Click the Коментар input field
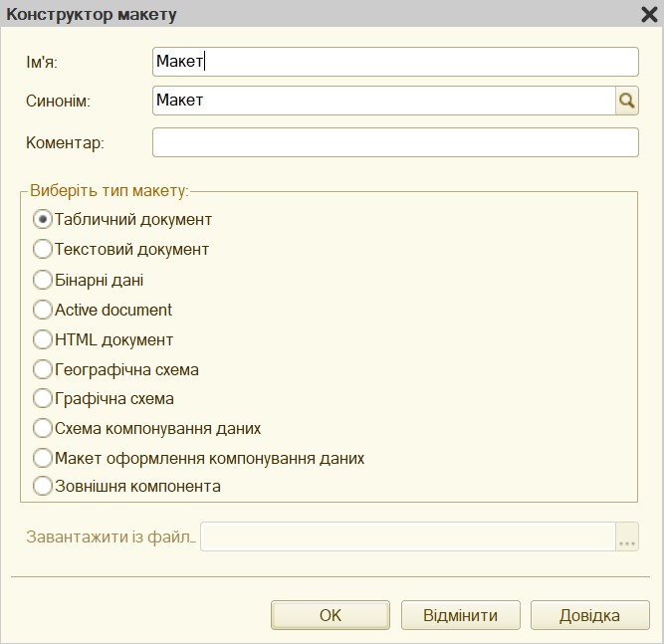The width and height of the screenshot is (664, 644). (395, 142)
